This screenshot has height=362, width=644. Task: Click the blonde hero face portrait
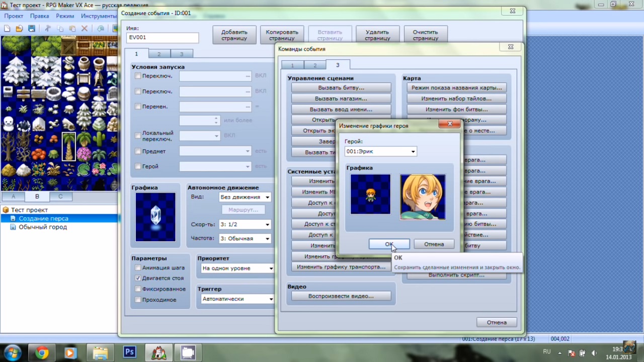(x=423, y=197)
